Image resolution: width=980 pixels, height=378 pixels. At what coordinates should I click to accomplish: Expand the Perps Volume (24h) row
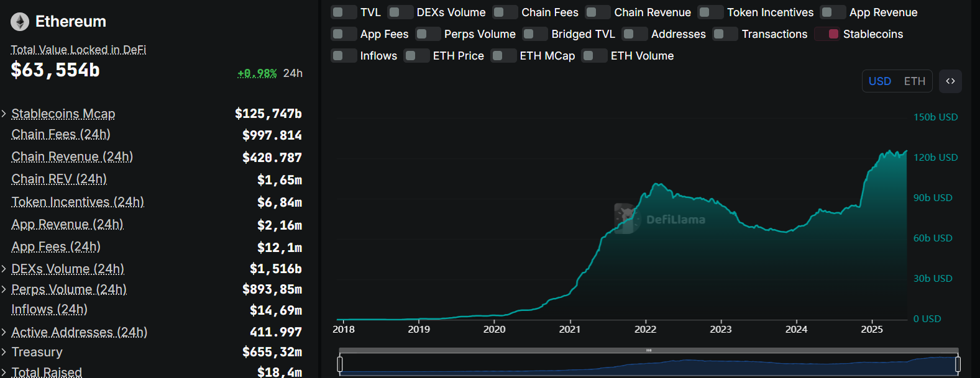[x=4, y=289]
